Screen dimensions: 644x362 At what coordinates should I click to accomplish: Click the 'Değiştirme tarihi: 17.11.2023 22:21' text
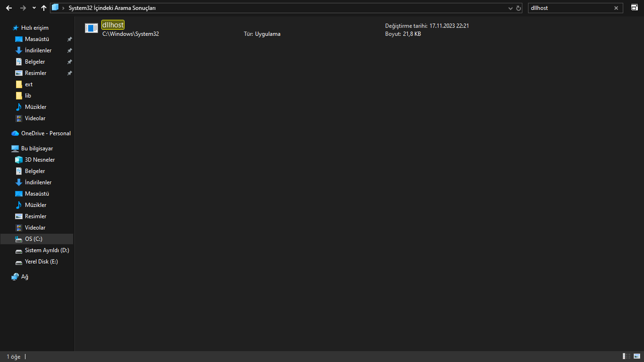(427, 26)
